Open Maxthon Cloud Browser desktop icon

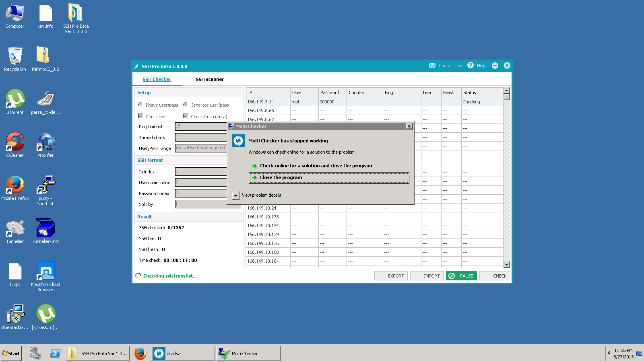pos(45,271)
